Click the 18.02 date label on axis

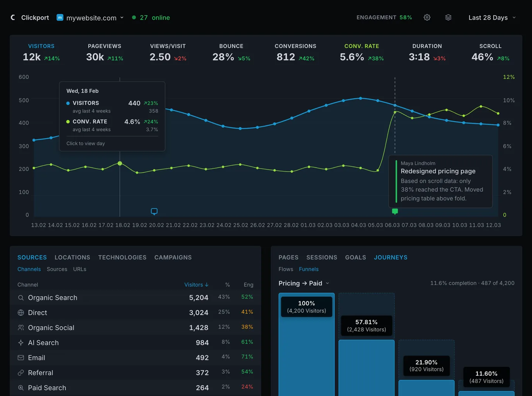(123, 225)
